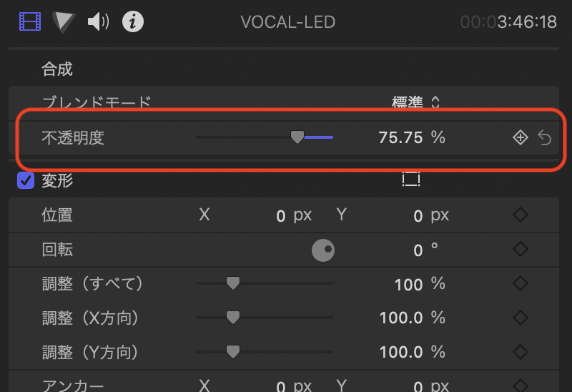This screenshot has width=572, height=392.
Task: Open the audio inspector speaker icon
Action: [x=97, y=22]
